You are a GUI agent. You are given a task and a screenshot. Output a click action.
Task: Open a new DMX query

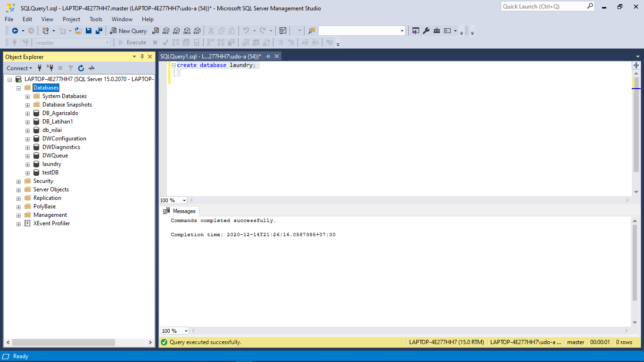[176, 31]
